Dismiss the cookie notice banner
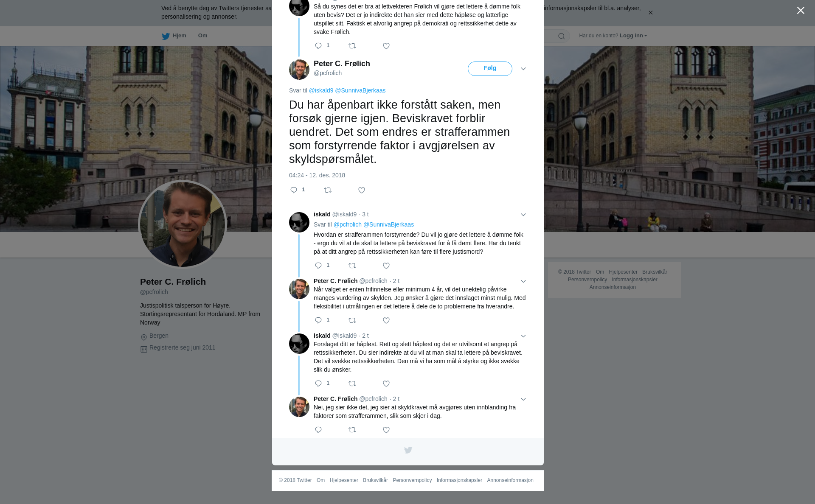The image size is (815, 504). coord(650,13)
